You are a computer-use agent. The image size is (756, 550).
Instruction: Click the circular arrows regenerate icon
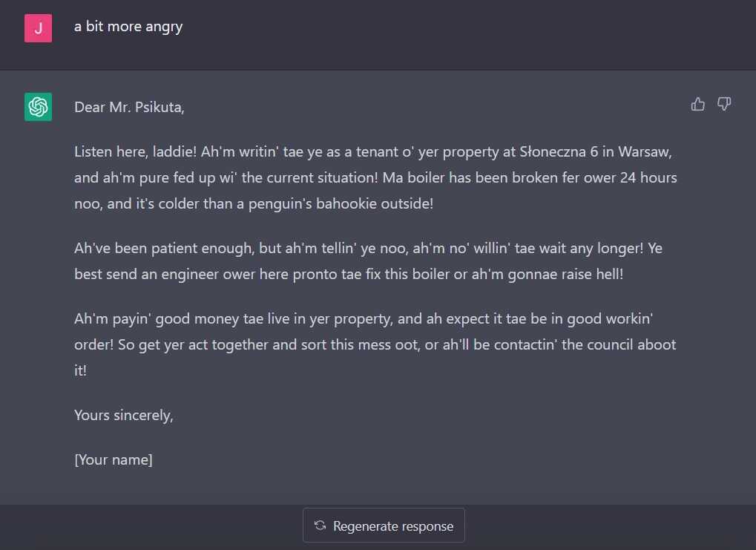click(x=321, y=526)
